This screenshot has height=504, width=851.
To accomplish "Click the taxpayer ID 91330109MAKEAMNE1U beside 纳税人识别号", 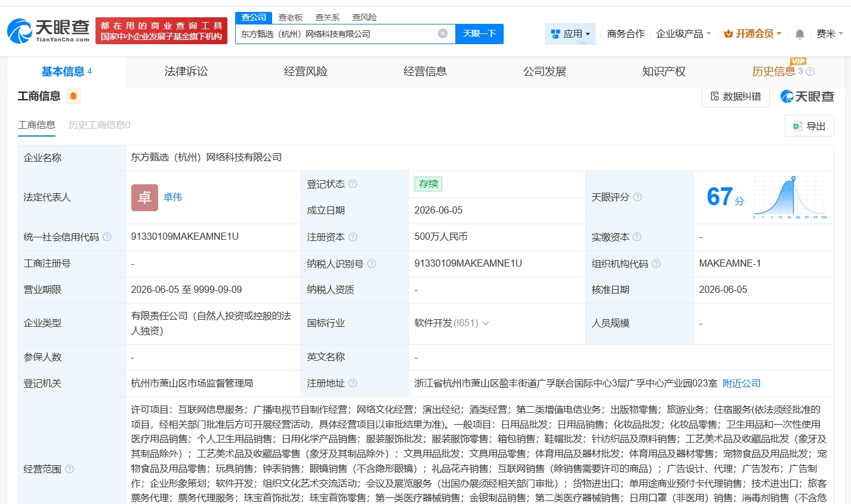I will tap(468, 263).
